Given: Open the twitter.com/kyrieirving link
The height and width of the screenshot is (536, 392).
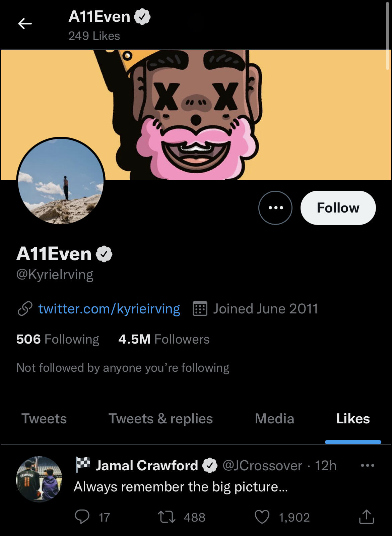Looking at the screenshot, I should 109,309.
